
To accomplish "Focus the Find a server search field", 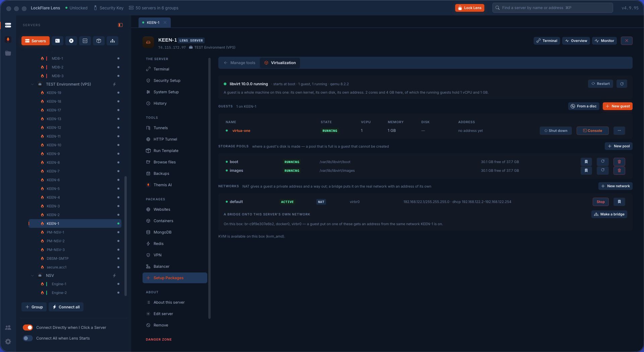I will [552, 8].
